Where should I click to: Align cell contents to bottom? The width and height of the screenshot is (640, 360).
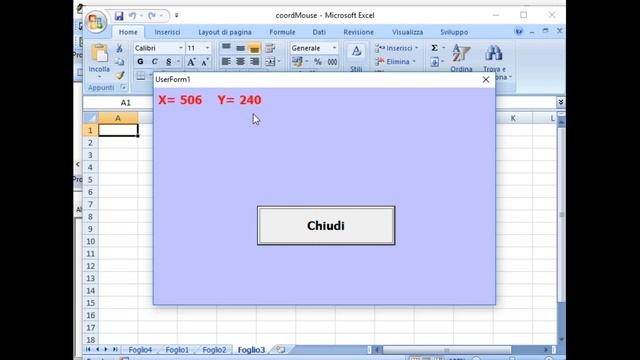[x=254, y=48]
